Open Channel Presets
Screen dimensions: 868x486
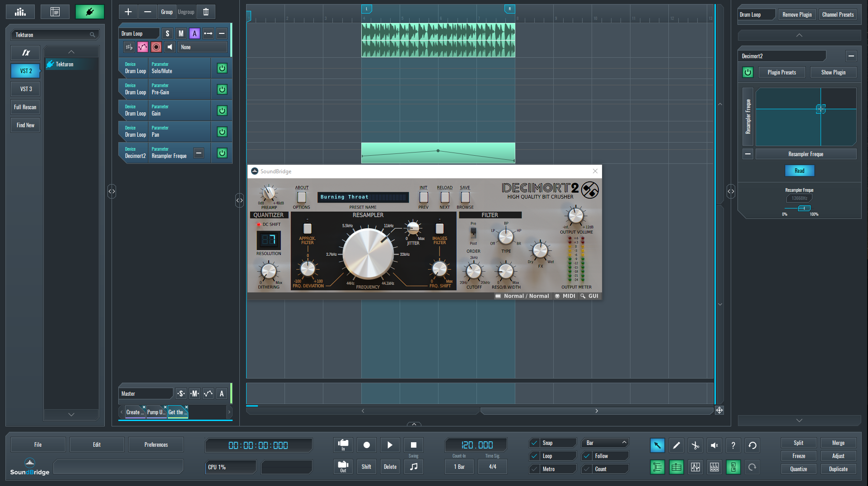[x=838, y=14]
